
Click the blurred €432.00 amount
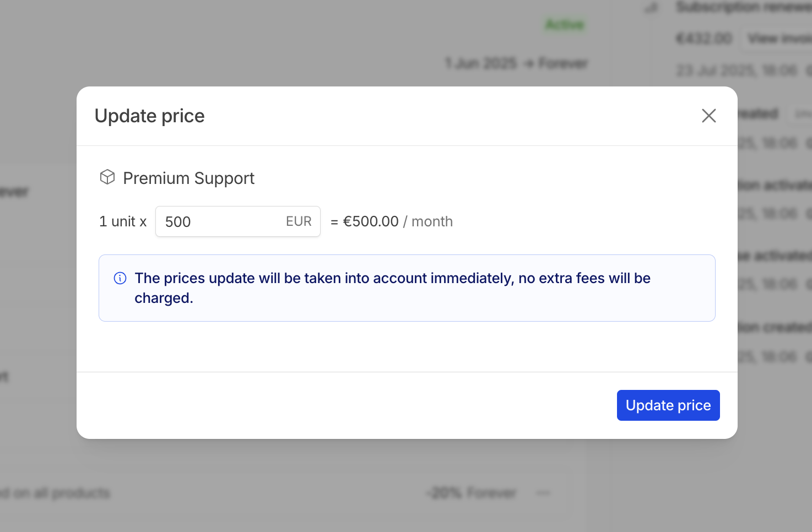(704, 39)
